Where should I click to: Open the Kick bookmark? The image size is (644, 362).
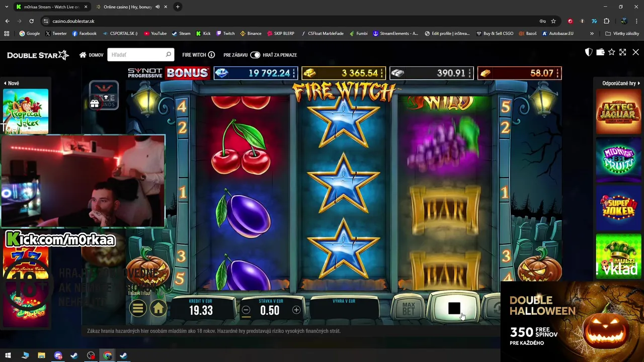[203, 34]
